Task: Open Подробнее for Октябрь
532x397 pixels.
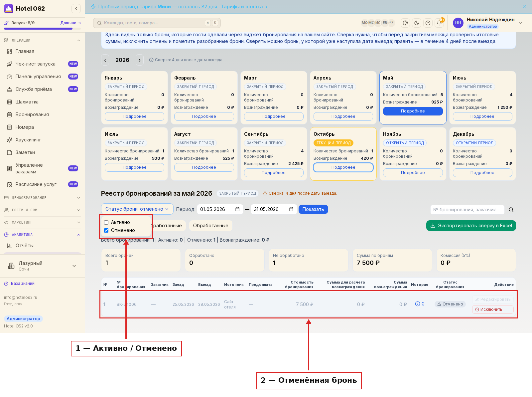Action: 343,167
